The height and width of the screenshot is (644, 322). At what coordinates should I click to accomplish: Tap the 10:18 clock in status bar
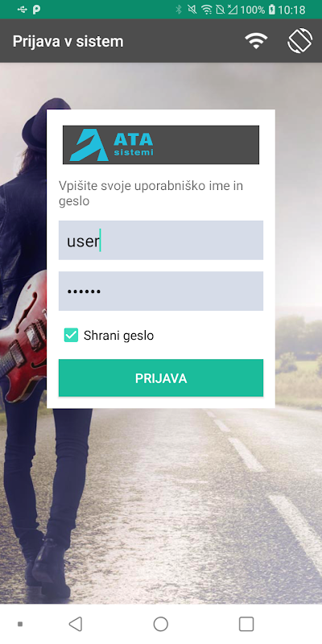click(291, 10)
